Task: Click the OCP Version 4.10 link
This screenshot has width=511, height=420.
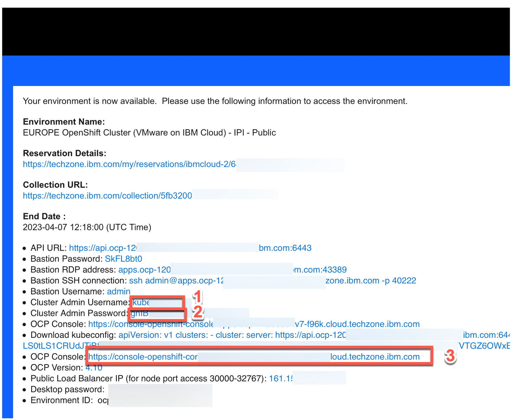Action: coord(94,368)
